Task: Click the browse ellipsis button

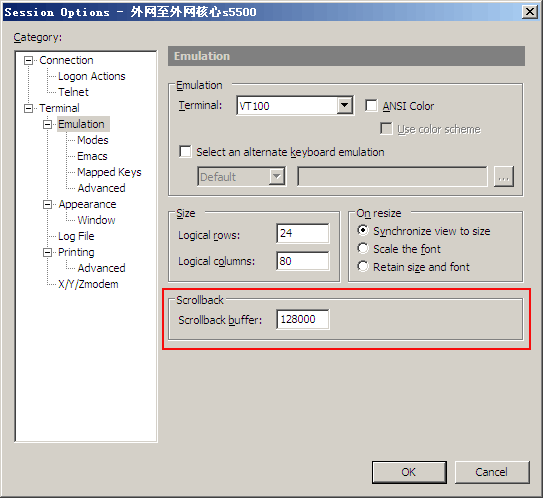Action: tap(504, 177)
